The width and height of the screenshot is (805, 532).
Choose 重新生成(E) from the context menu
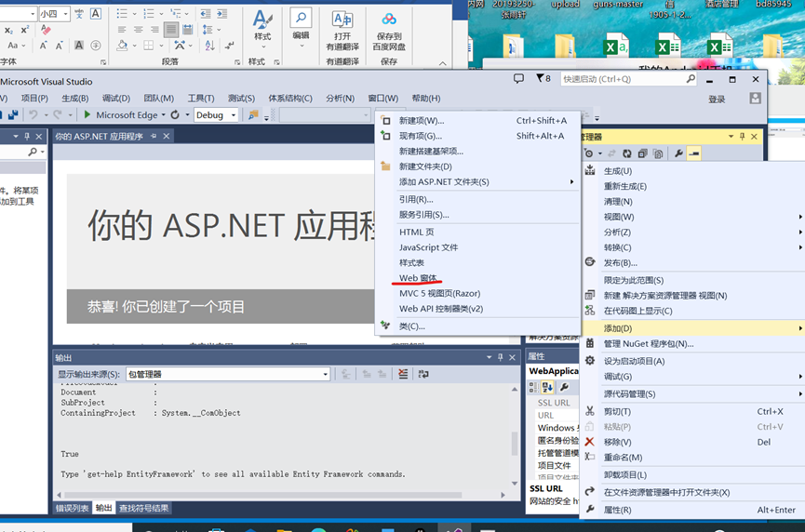(693, 186)
